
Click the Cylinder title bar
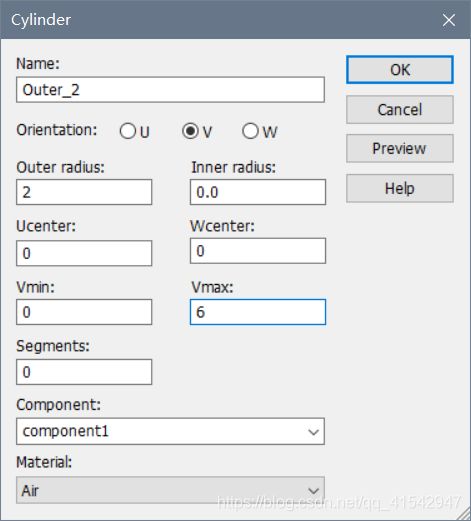click(217, 20)
